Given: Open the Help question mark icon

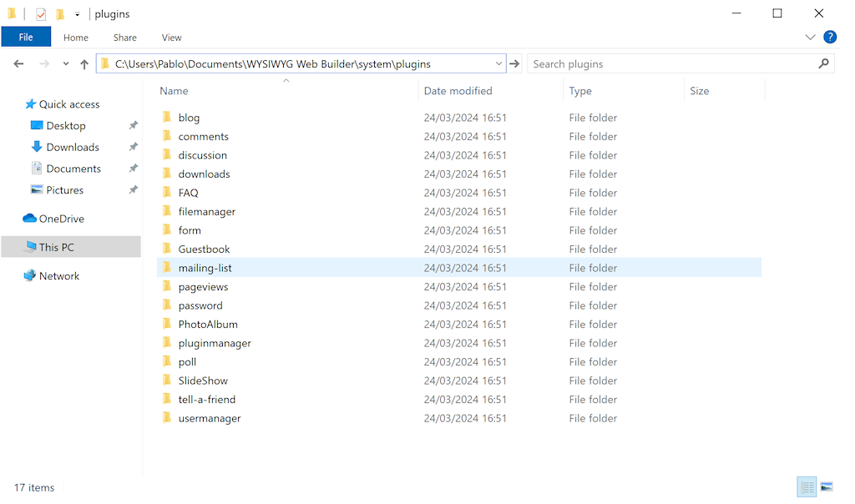Looking at the screenshot, I should (x=830, y=37).
